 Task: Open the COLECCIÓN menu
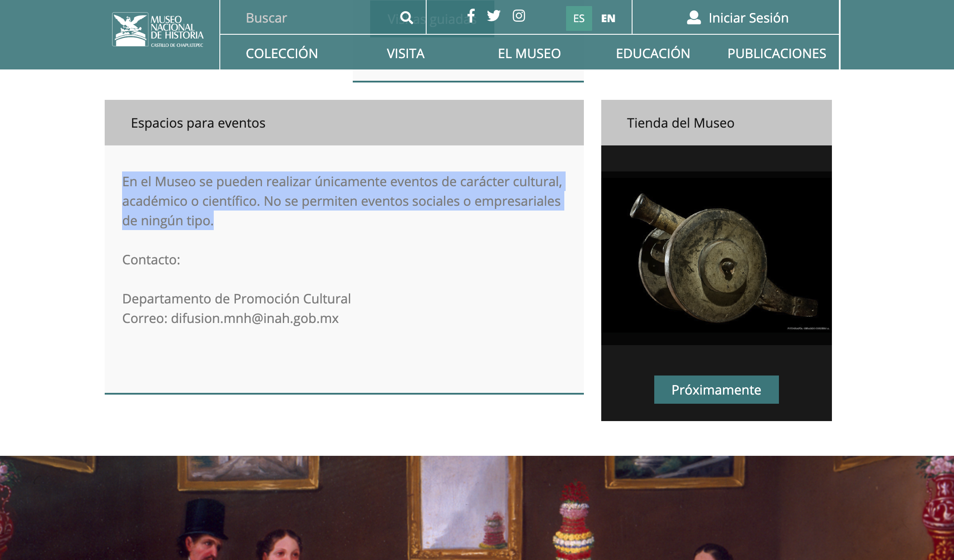[282, 53]
